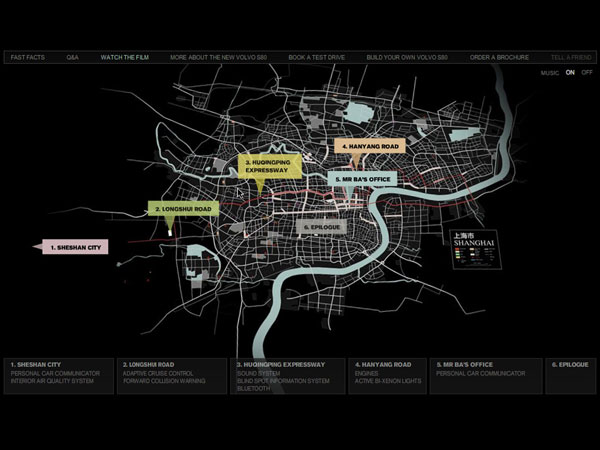
Task: Click Sound System text
Action: pyautogui.click(x=258, y=373)
